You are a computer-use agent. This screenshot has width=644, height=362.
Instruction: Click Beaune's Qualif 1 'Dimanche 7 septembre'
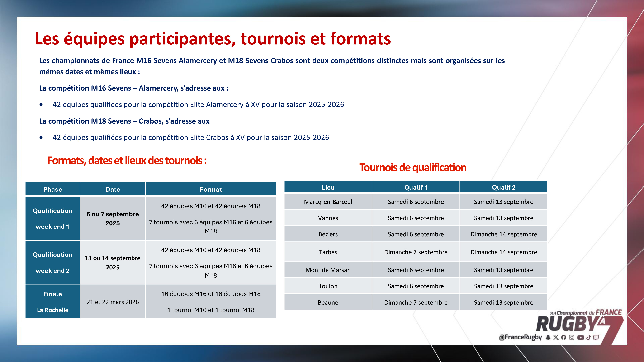416,302
